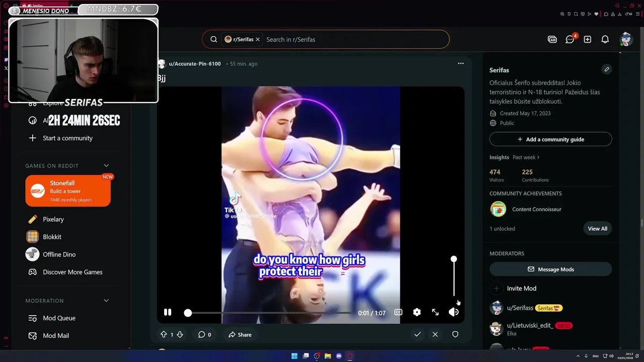
Task: Open File Explorer from taskbar
Action: (x=328, y=356)
